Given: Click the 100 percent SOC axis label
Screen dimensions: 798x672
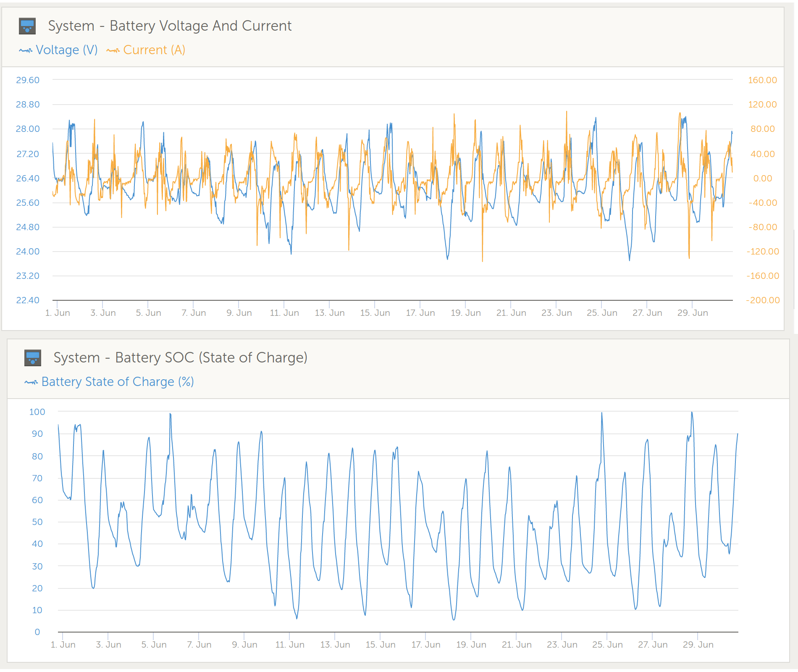Looking at the screenshot, I should point(37,412).
